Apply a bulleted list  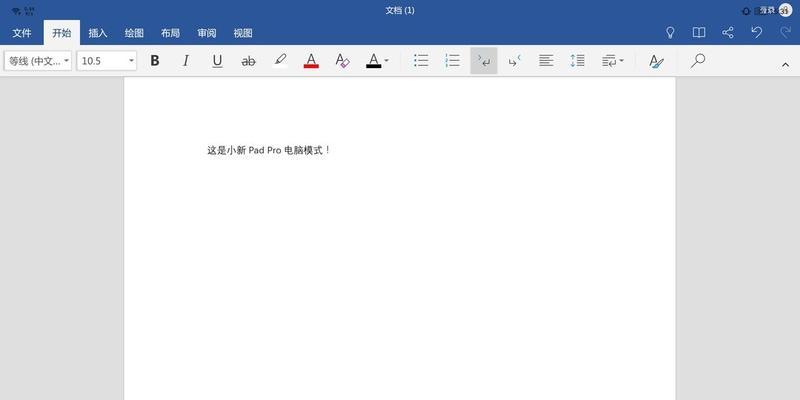coord(421,61)
